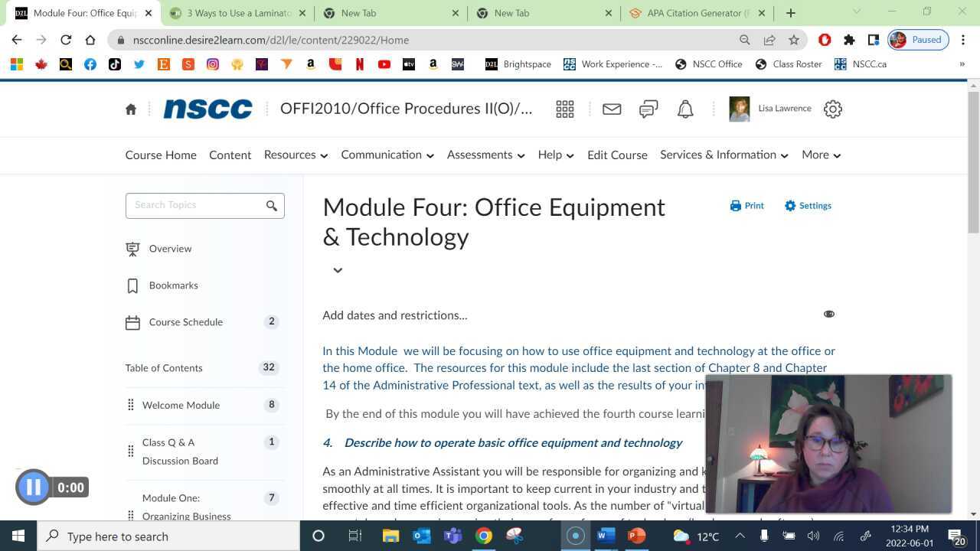Check notifications via the bell icon

click(x=684, y=109)
